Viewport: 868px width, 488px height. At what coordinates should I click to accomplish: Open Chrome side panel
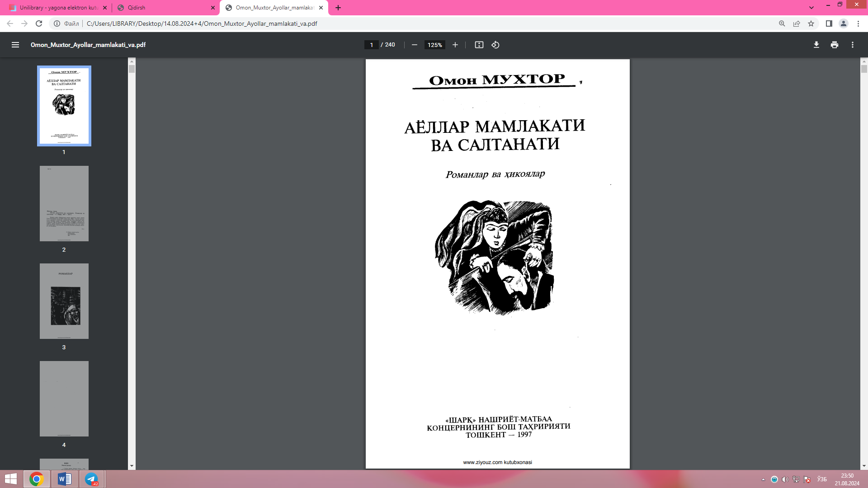coord(829,23)
